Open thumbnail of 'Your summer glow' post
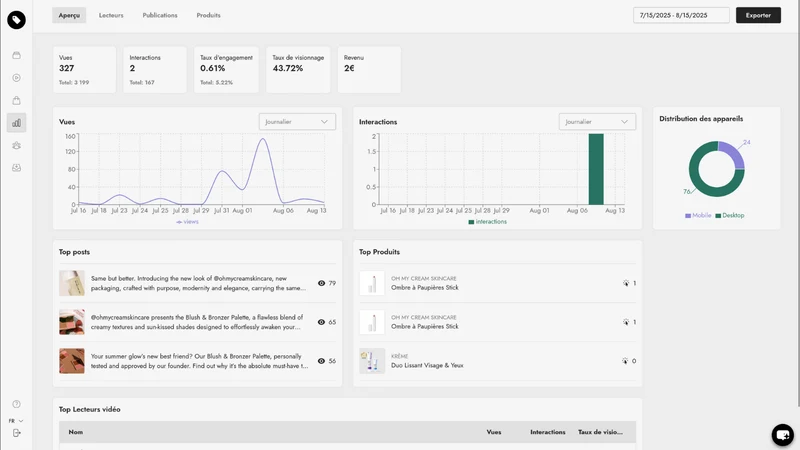 [x=72, y=361]
